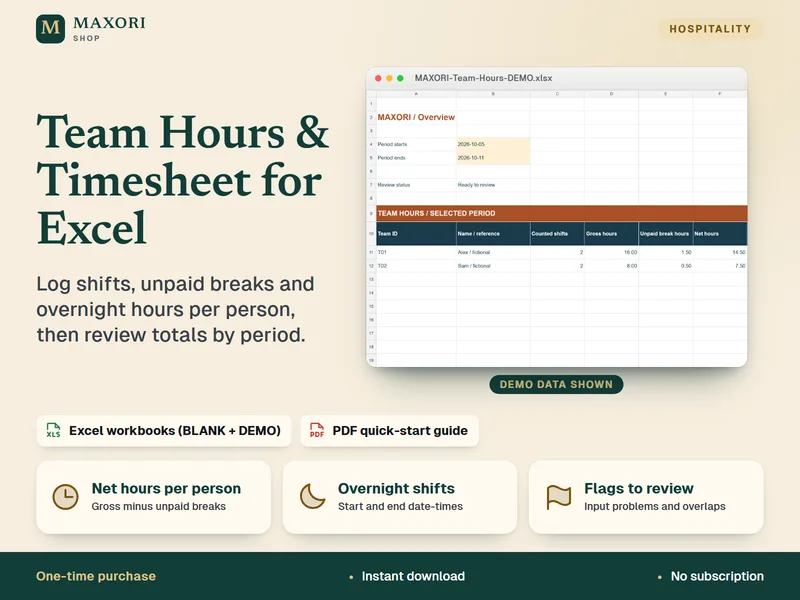Click the MAXORI / Overview heading cell
This screenshot has width=800, height=600.
416,117
